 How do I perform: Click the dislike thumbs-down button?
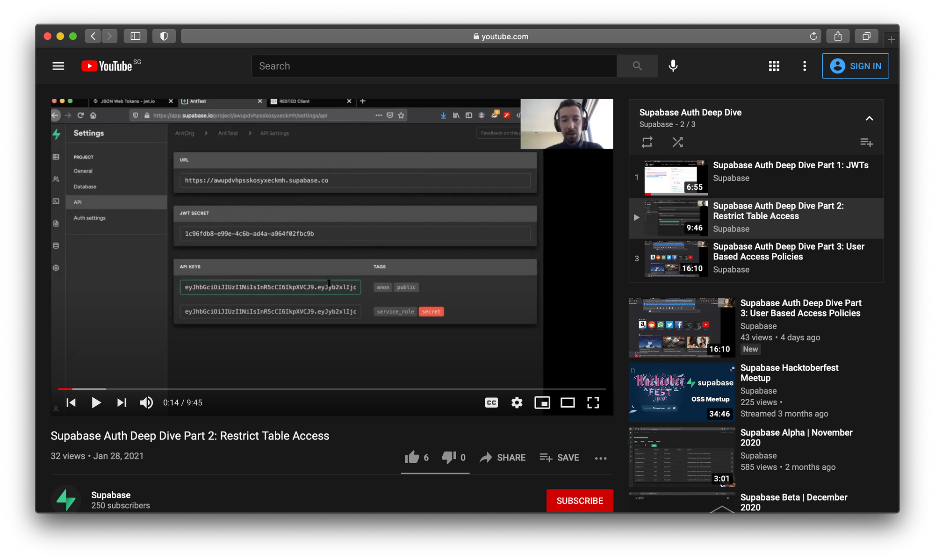(449, 457)
